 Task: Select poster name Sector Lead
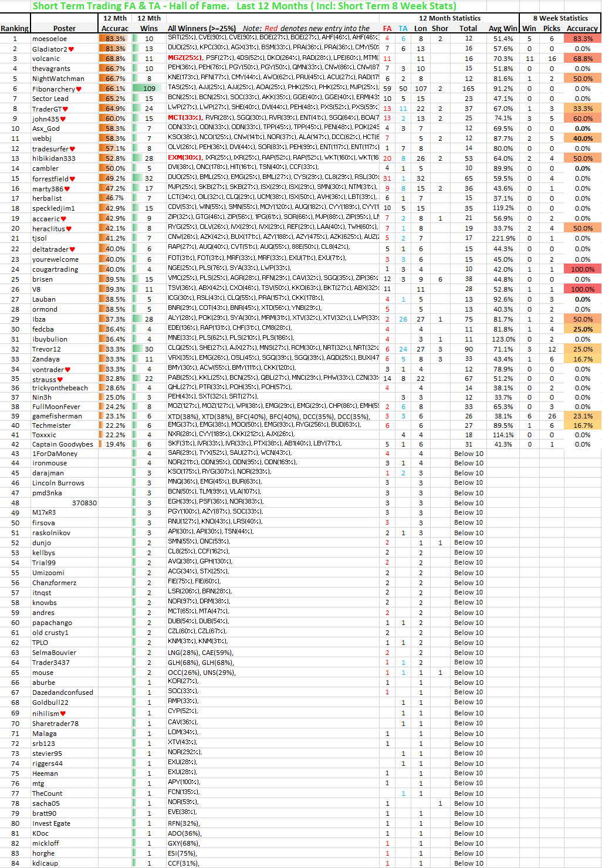(x=50, y=99)
